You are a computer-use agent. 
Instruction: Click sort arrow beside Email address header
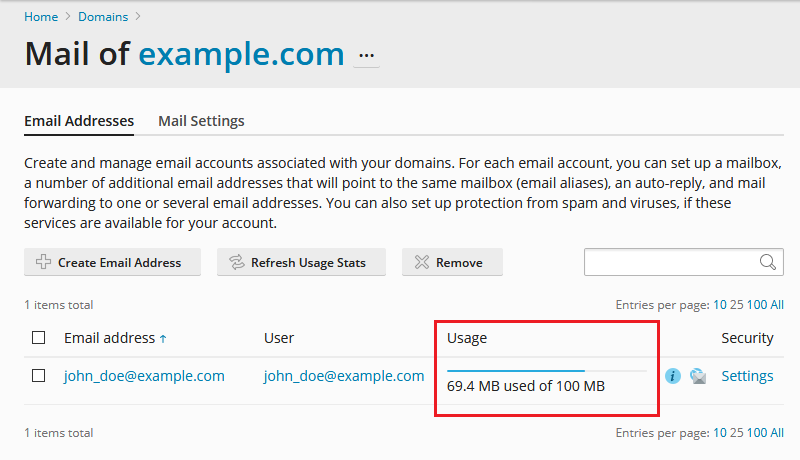point(163,339)
